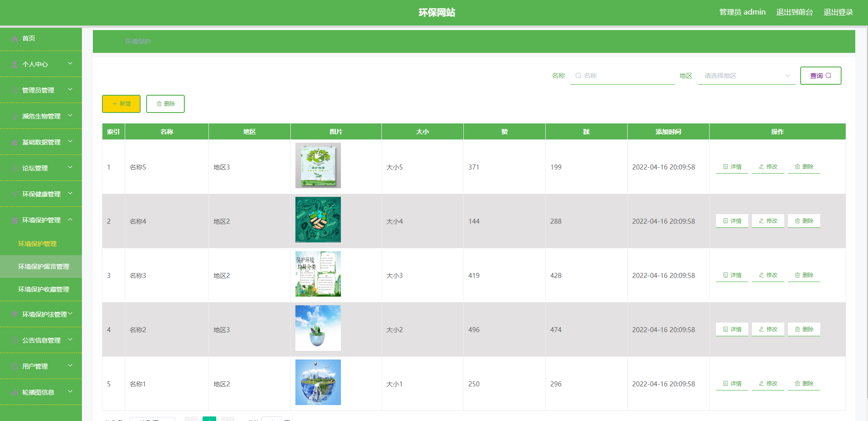Select 环境保护收藏管理 submenu item
The height and width of the screenshot is (421, 868).
(41, 289)
